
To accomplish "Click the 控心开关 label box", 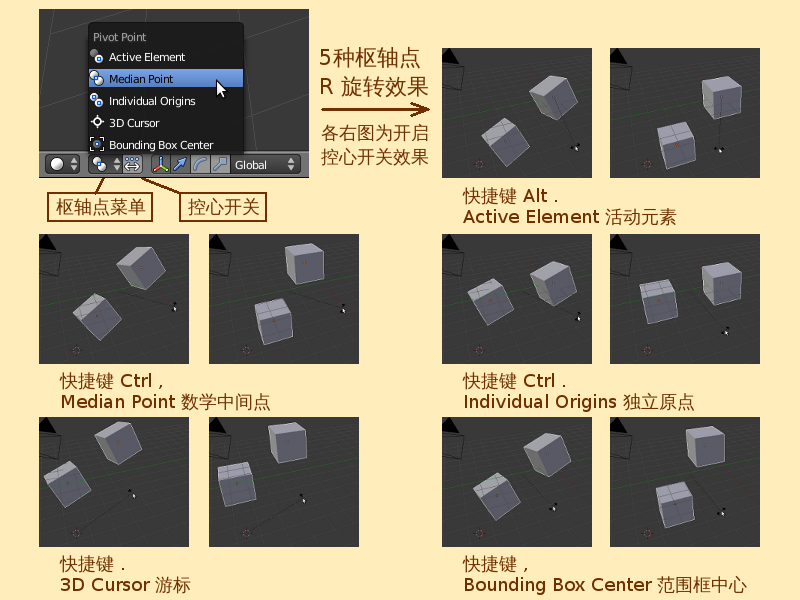I will (x=223, y=207).
